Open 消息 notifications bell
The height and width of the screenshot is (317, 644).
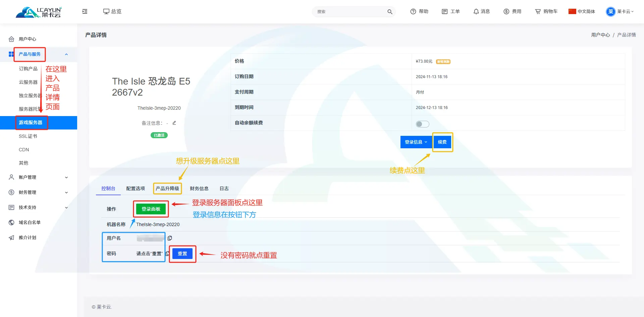pos(481,11)
